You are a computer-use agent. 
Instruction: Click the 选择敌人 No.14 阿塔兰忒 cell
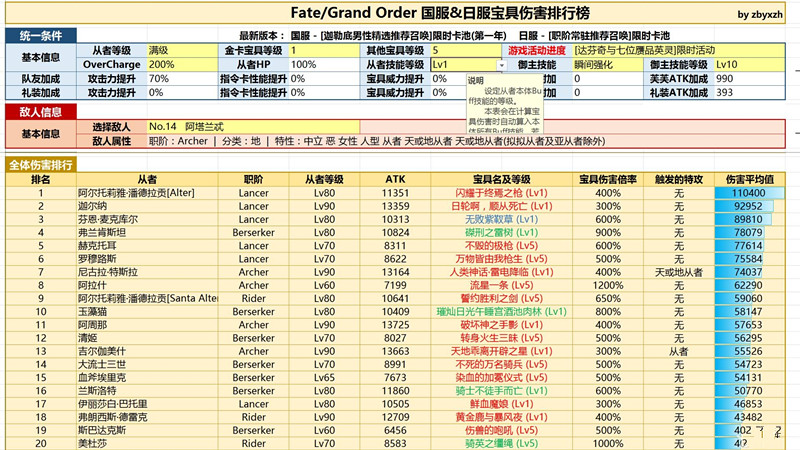coord(254,127)
